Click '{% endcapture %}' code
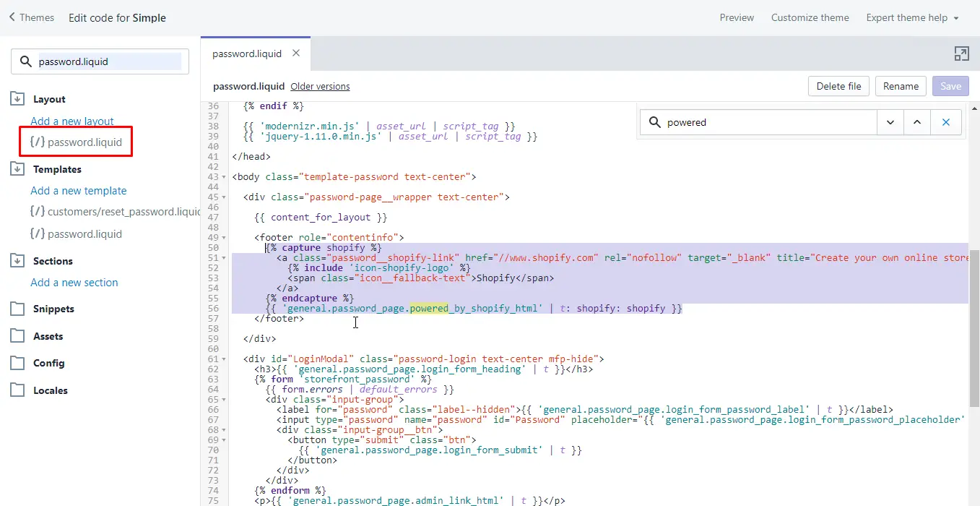 point(310,298)
